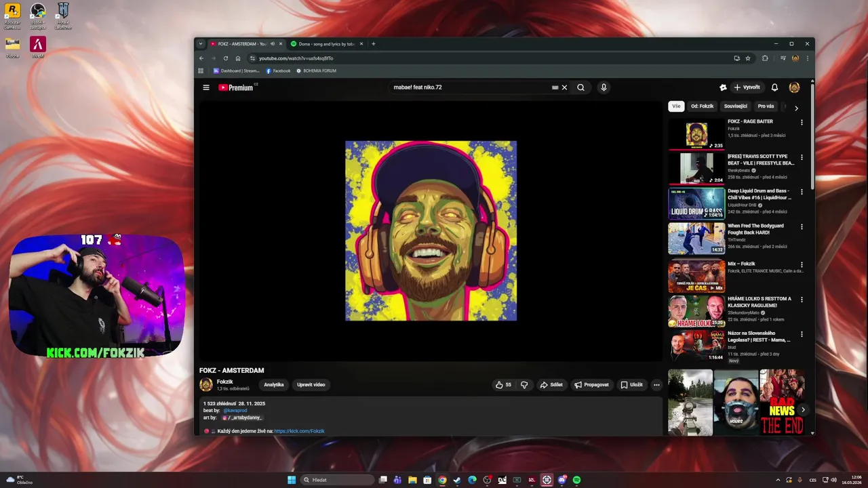Open options for Deep Liquid Drum and Bass
The width and height of the screenshot is (868, 488).
(802, 192)
